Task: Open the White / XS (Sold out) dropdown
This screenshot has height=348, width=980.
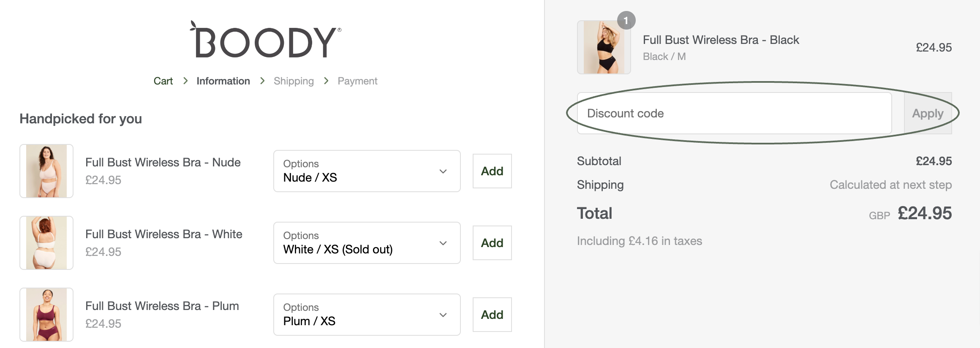Action: [x=367, y=243]
